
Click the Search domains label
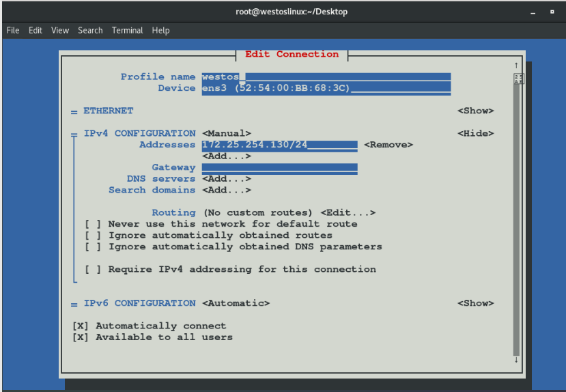coord(152,191)
